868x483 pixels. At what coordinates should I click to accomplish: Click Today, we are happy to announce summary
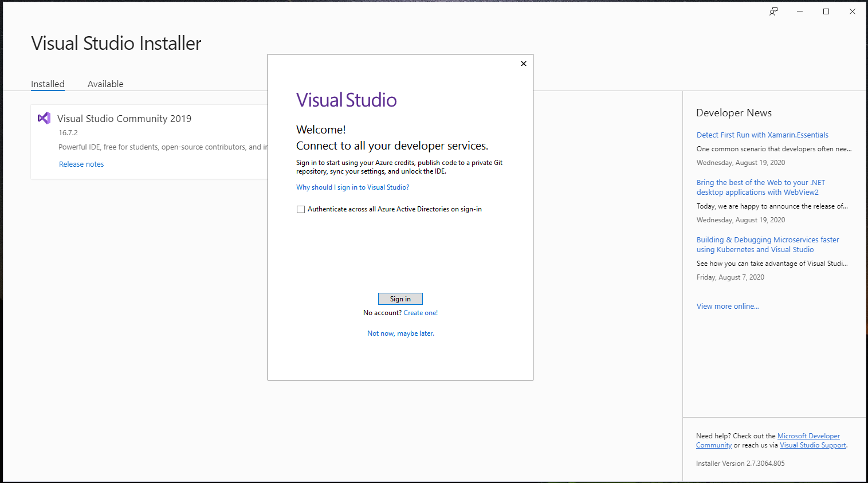pyautogui.click(x=772, y=206)
